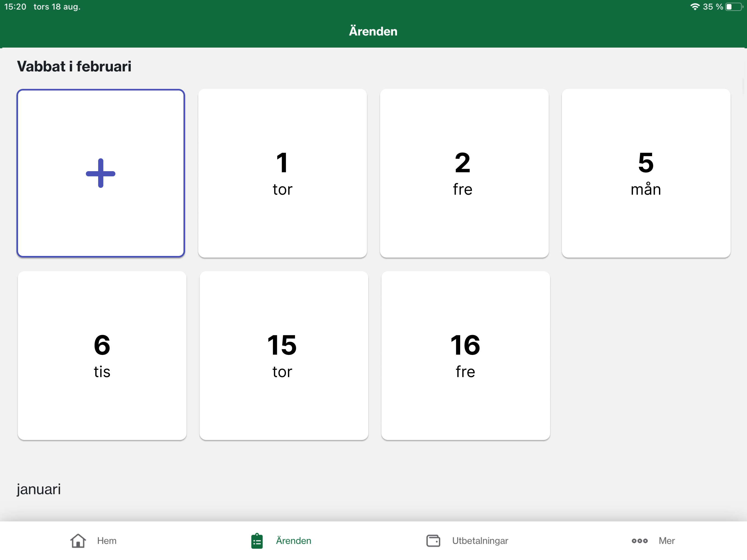The height and width of the screenshot is (560, 747).
Task: Tap the 15:20 clock in status bar
Action: (15, 7)
